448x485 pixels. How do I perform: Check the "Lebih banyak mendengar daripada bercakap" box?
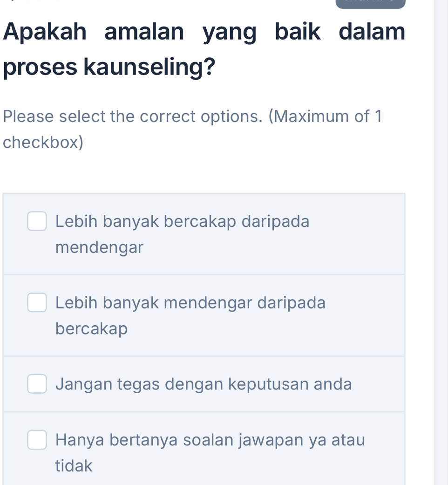(37, 303)
